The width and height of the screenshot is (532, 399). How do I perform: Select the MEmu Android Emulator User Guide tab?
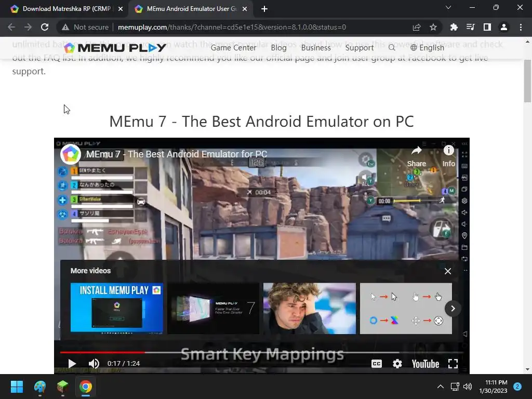coord(191,9)
